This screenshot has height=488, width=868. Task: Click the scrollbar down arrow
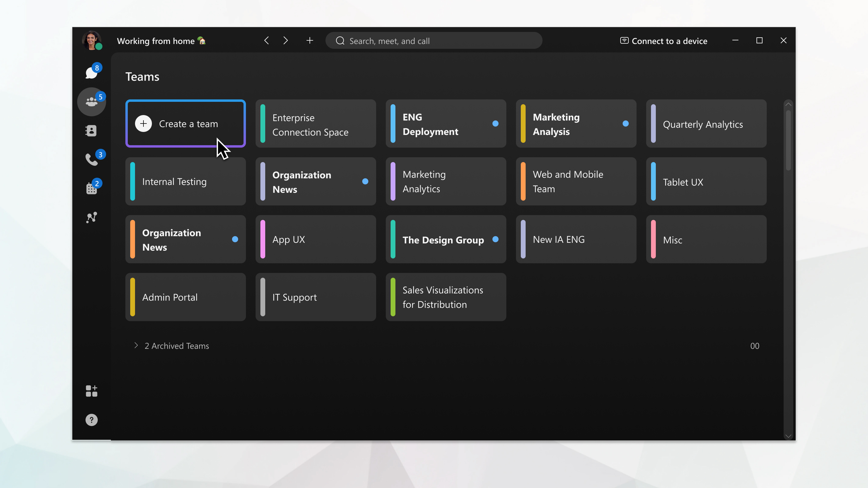(x=788, y=436)
